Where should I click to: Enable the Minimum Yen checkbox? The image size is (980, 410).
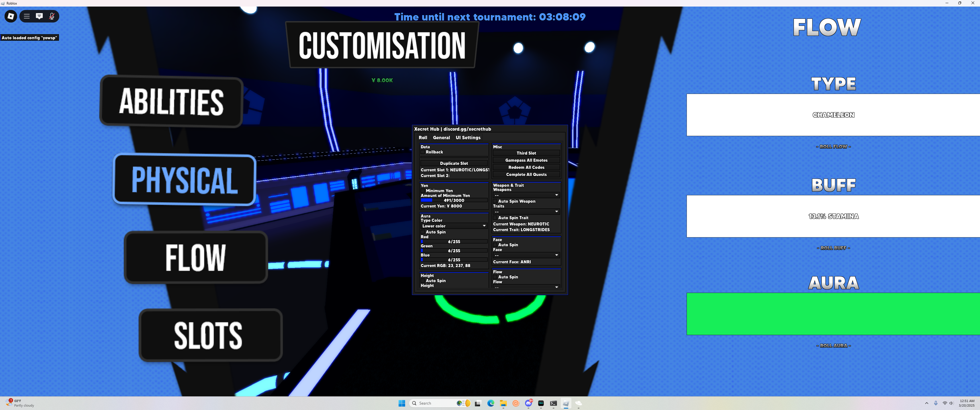pyautogui.click(x=423, y=191)
